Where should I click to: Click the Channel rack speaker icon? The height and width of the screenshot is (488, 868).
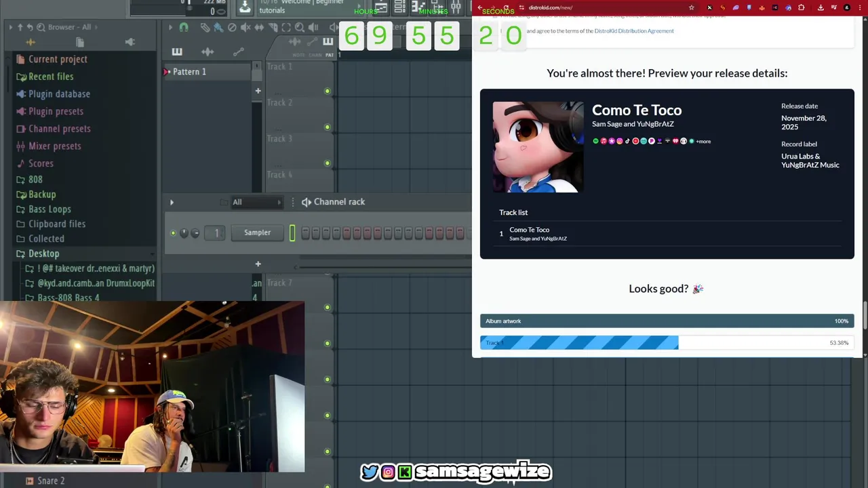tap(307, 202)
